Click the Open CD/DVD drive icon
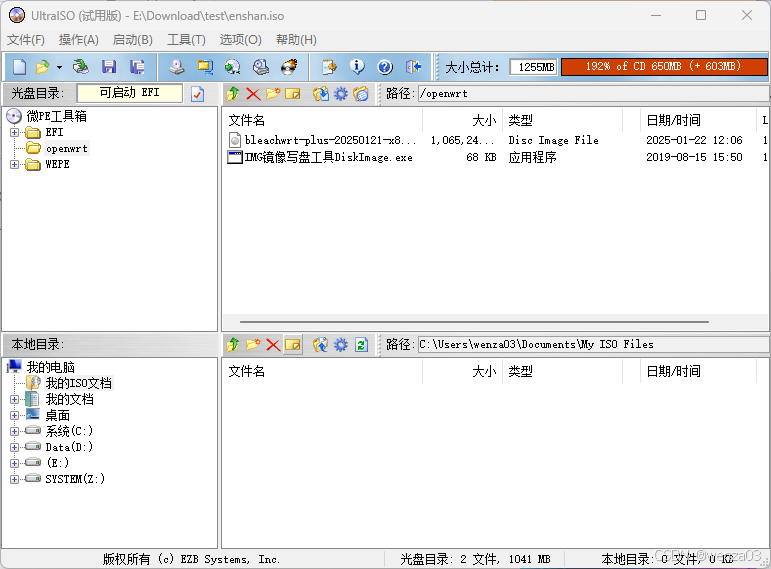This screenshot has width=771, height=569. [80, 67]
